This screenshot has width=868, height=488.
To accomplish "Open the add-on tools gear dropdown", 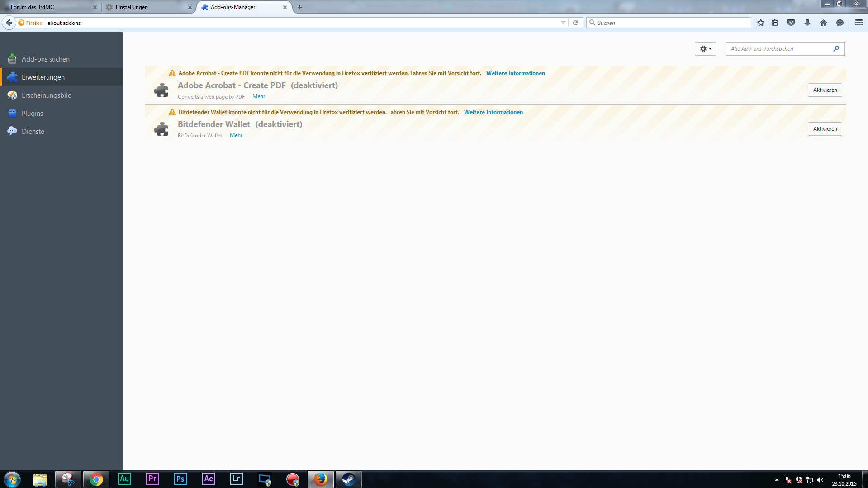I will (x=705, y=49).
